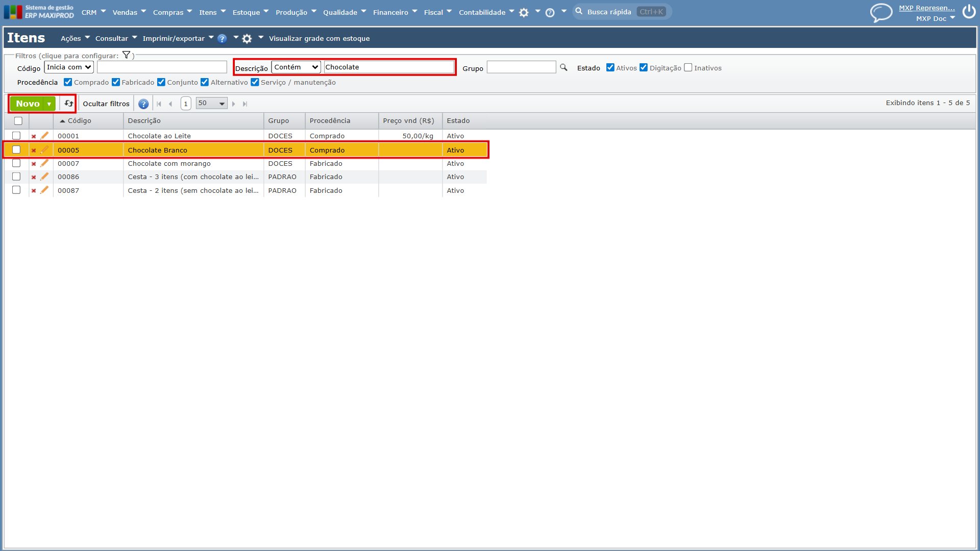Click the green Novo button
The width and height of the screenshot is (980, 551).
point(28,104)
